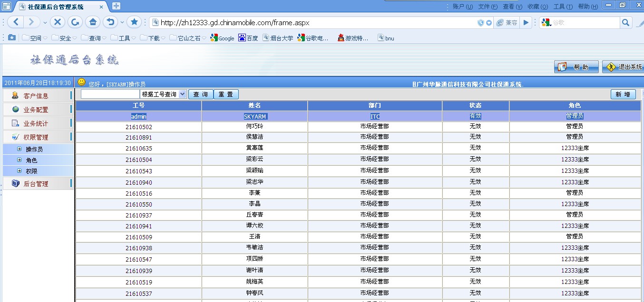Click the browser forward arrow
This screenshot has width=644, height=302.
[31, 22]
